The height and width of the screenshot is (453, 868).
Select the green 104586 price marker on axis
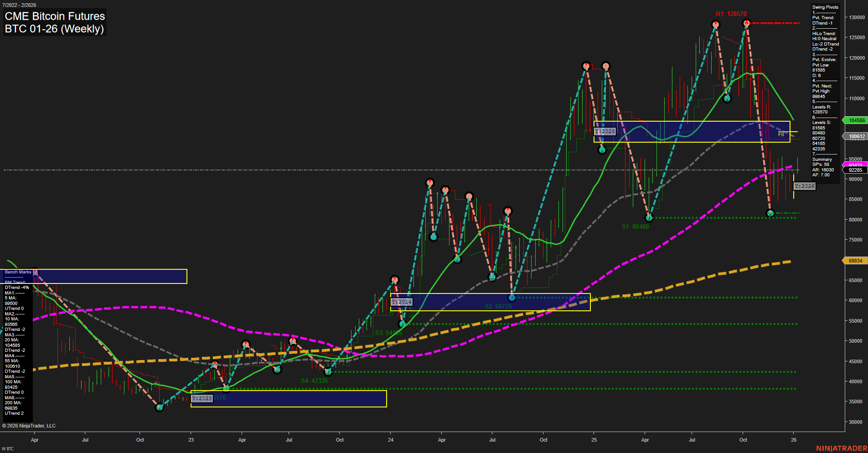856,120
